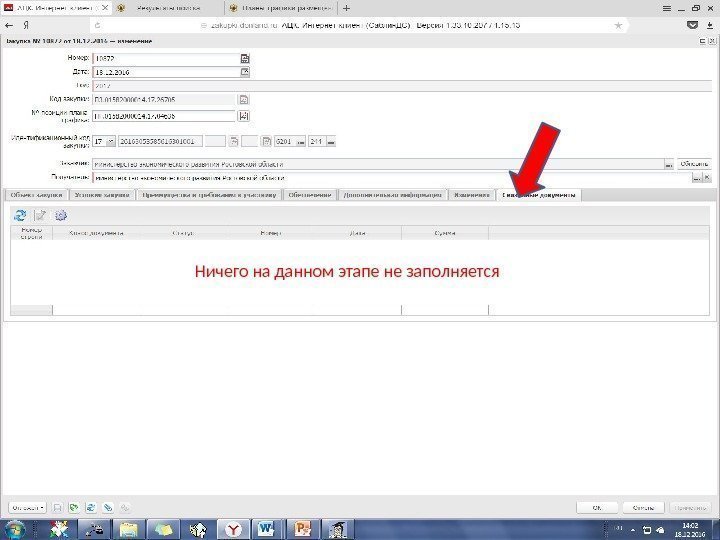Open the Дополнительная информация tab
The width and height of the screenshot is (720, 540).
point(393,195)
